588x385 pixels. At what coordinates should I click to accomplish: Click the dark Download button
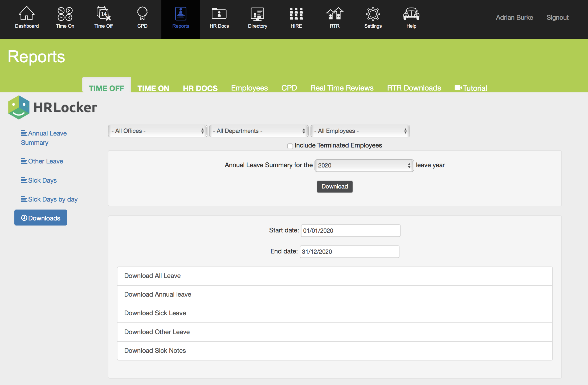[x=334, y=187]
